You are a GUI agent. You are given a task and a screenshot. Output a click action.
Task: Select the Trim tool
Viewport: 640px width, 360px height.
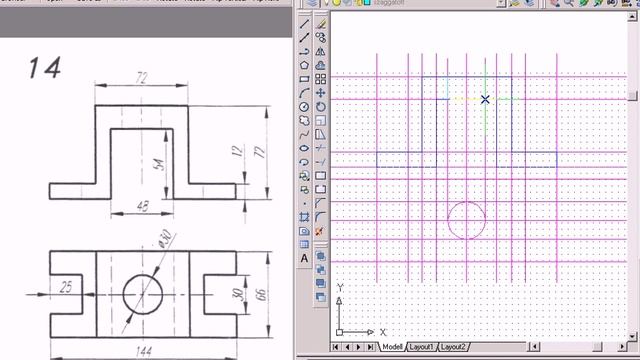pyautogui.click(x=321, y=149)
